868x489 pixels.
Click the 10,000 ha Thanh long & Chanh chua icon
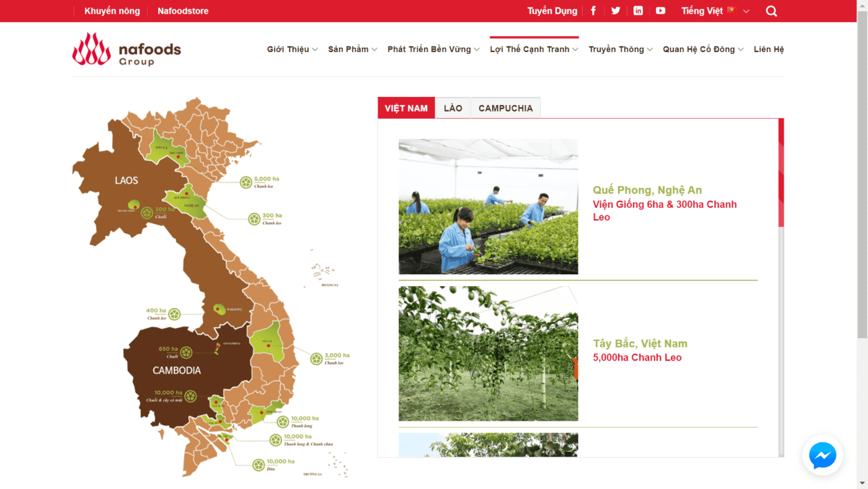[276, 440]
